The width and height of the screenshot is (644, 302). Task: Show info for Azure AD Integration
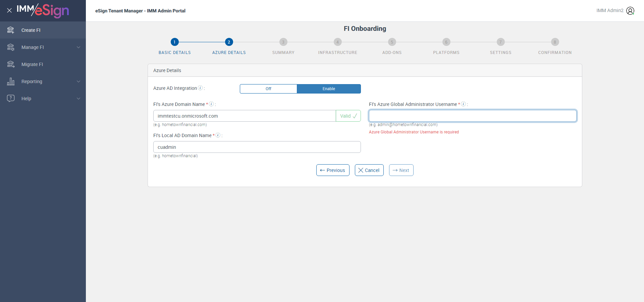click(x=200, y=88)
